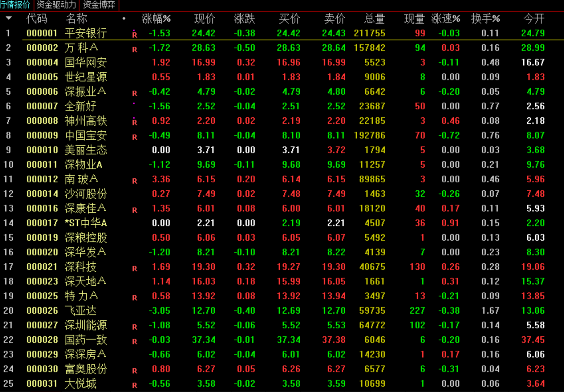Click the R marker on 特 力A row
This screenshot has width=564, height=392.
click(x=135, y=298)
